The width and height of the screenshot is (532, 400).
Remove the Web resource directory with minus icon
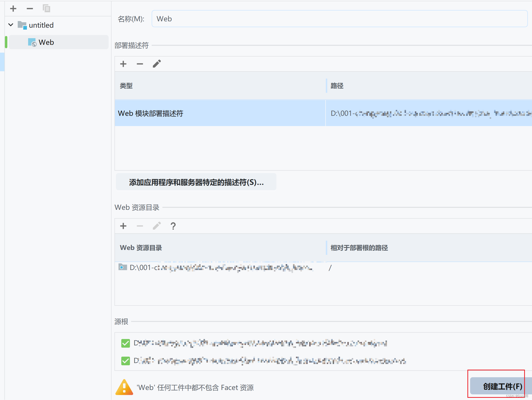(140, 226)
